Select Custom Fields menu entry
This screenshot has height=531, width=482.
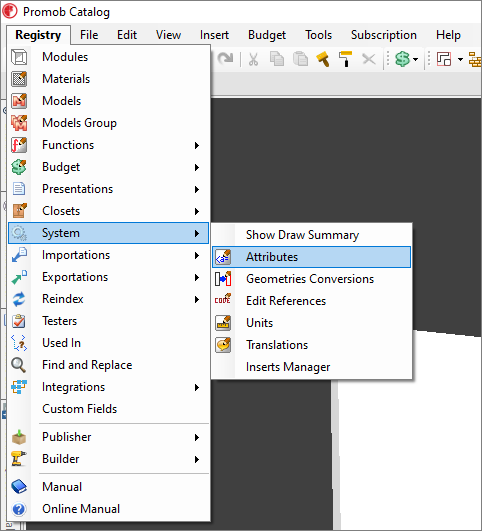point(108,409)
